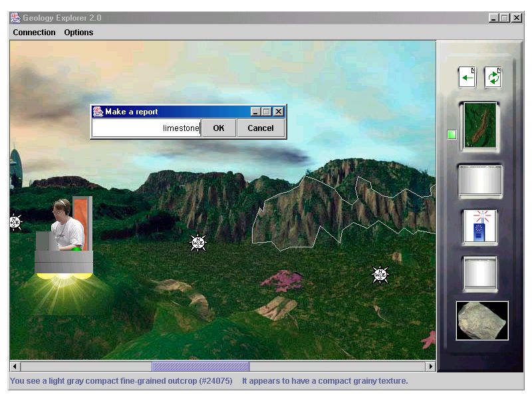Click the horizontal scrollbar right arrow
This screenshot has height=399, width=532.
[x=430, y=366]
